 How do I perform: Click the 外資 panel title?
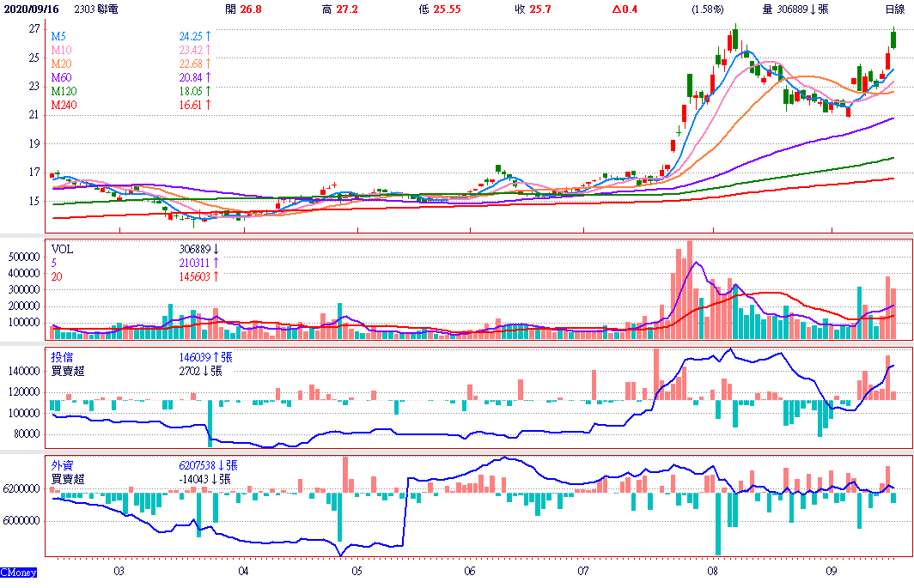pyautogui.click(x=62, y=464)
